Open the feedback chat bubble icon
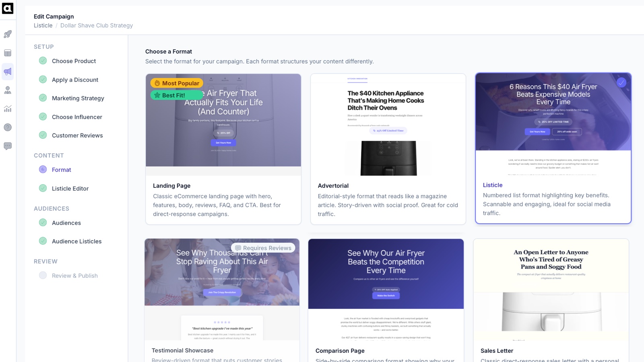 7,146
